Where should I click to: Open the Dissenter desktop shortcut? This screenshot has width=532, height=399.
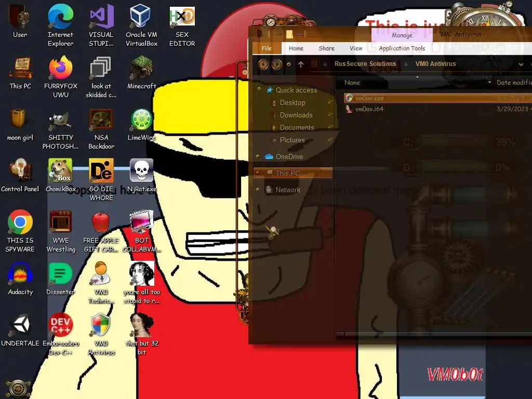click(x=61, y=279)
